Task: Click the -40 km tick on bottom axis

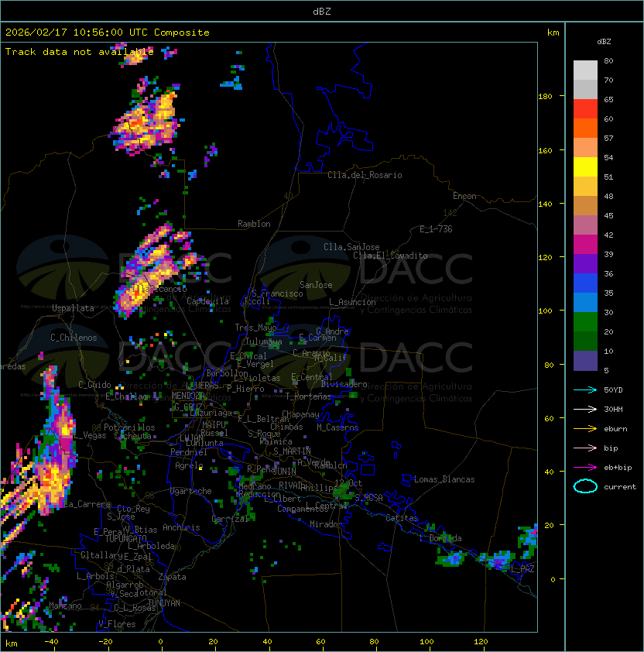Action: 51,641
